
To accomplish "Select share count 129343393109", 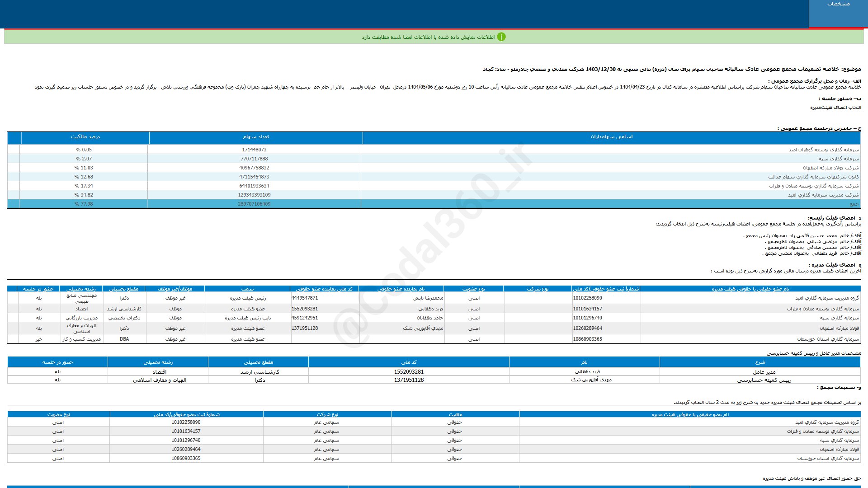I will tap(254, 195).
